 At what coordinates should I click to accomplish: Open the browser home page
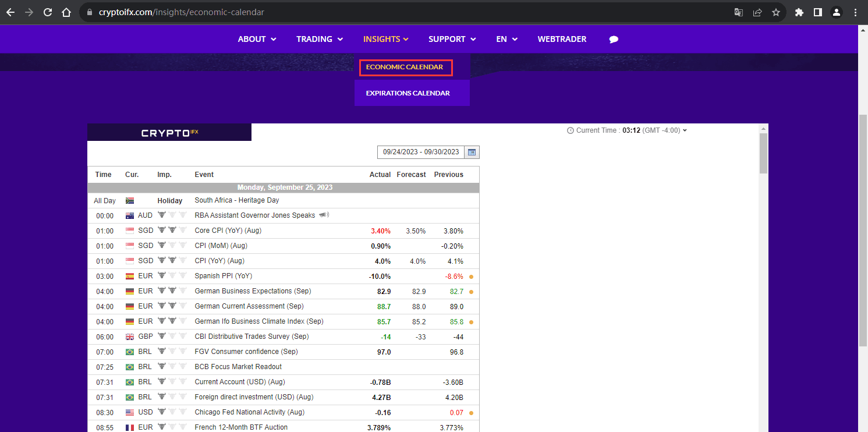[x=66, y=12]
